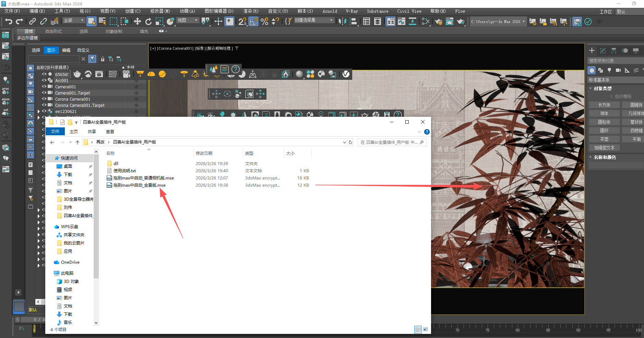This screenshot has height=338, width=644.
Task: Open the 渲染(R) menu
Action: click(x=251, y=11)
